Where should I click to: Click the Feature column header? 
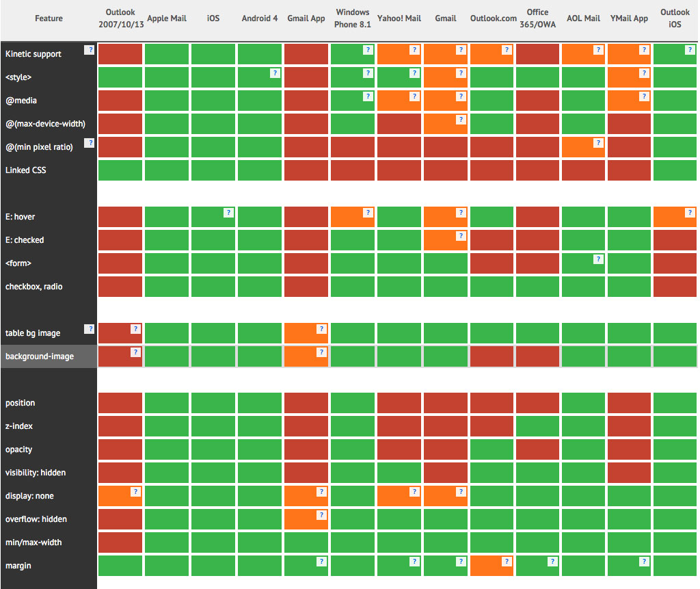point(49,18)
